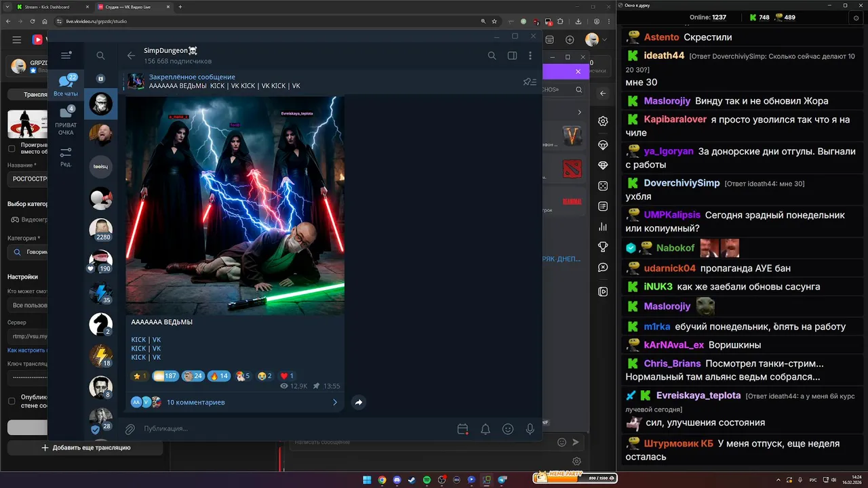Click the browser address bar URL
The width and height of the screenshot is (868, 488).
tap(97, 21)
